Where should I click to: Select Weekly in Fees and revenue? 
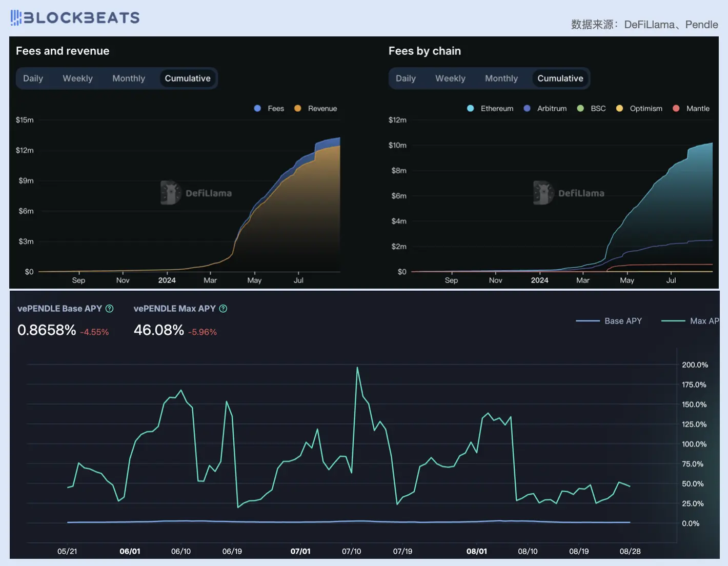click(x=77, y=78)
